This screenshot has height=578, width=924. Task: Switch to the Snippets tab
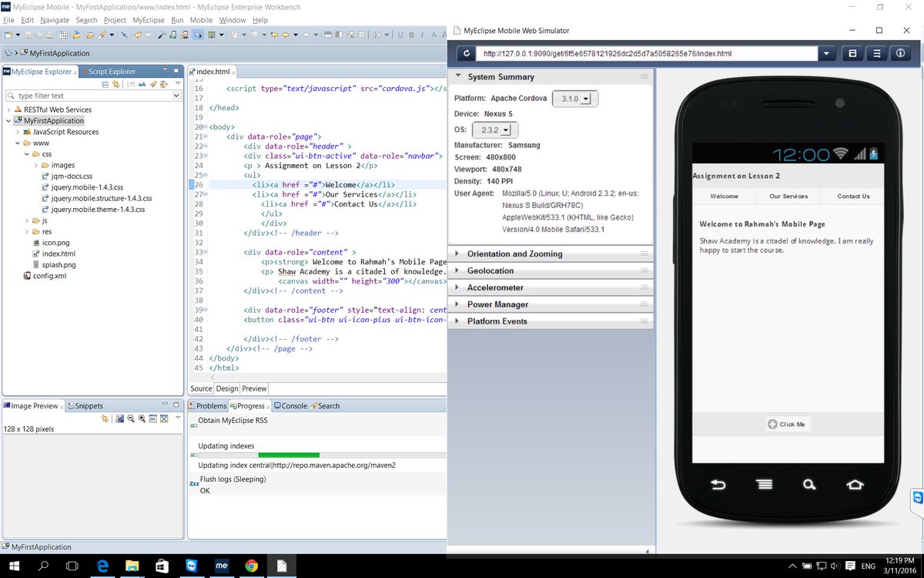(x=85, y=406)
